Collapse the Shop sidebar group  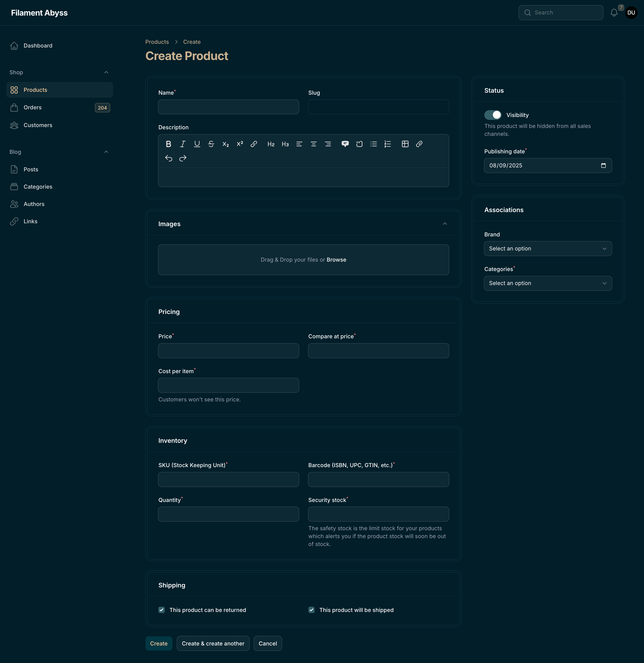(x=106, y=72)
